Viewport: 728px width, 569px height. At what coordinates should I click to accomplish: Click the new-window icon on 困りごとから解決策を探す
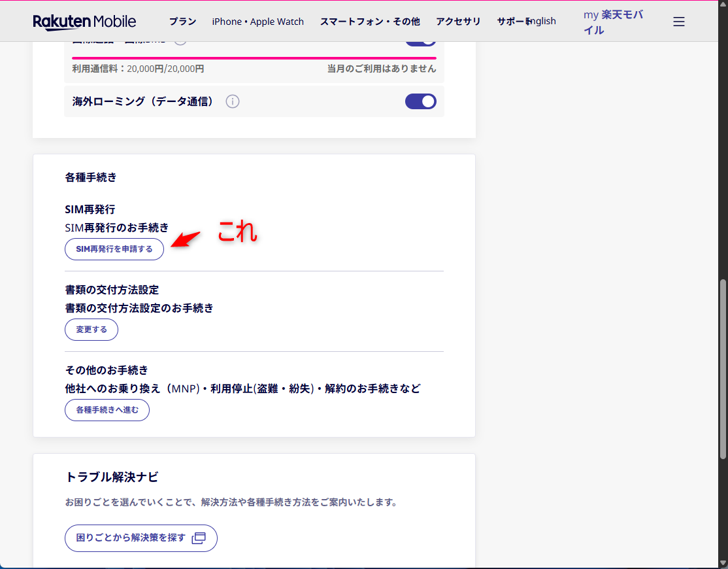(x=199, y=538)
